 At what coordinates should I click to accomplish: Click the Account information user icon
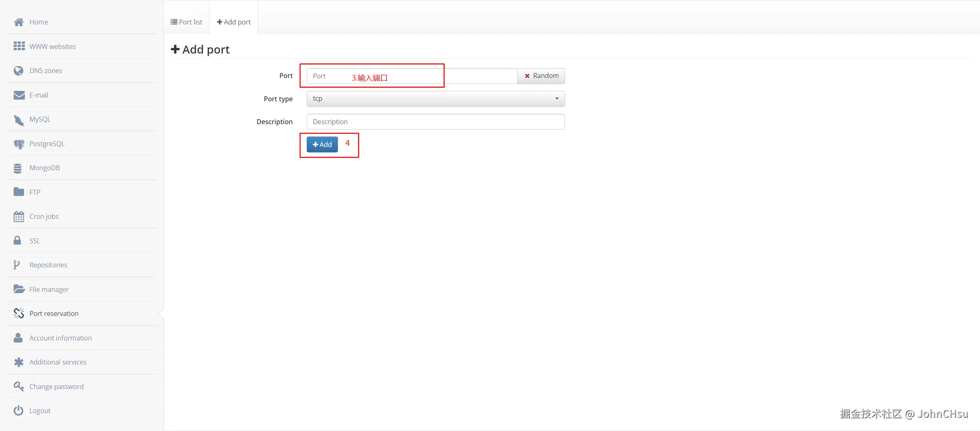point(18,338)
